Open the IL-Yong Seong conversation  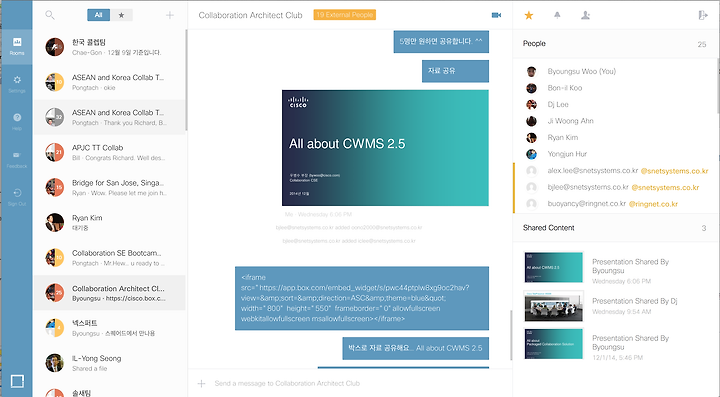click(109, 363)
